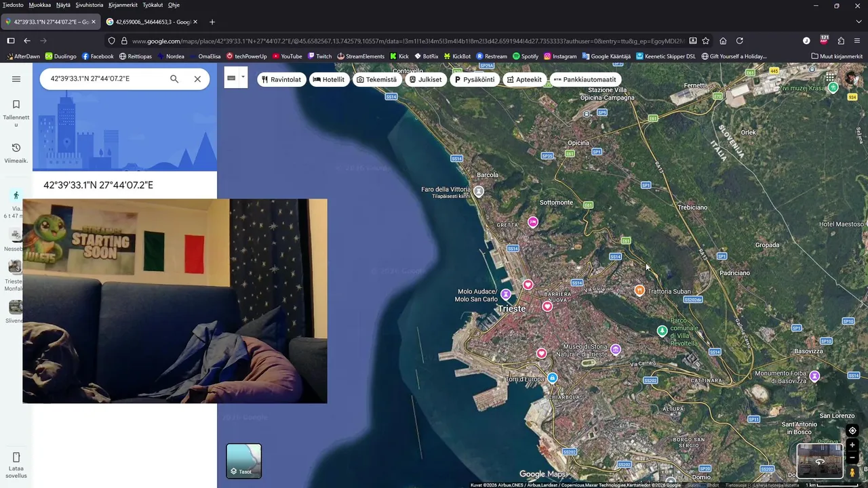This screenshot has width=868, height=488.
Task: Open the Tasot layers thumbnail
Action: [244, 461]
